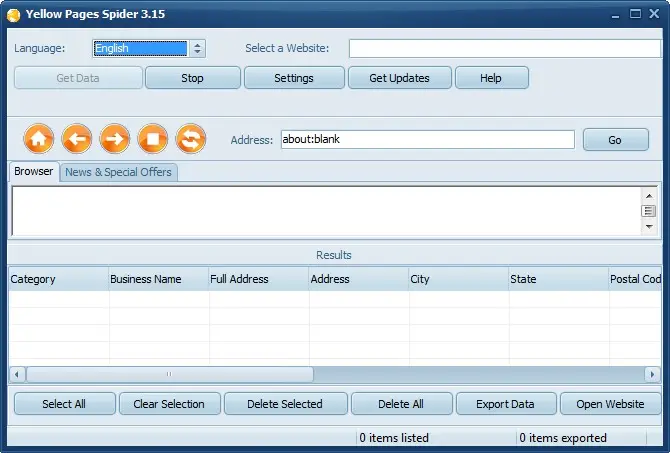Click Delete All
Viewport: 670px width, 453px height.
click(402, 404)
